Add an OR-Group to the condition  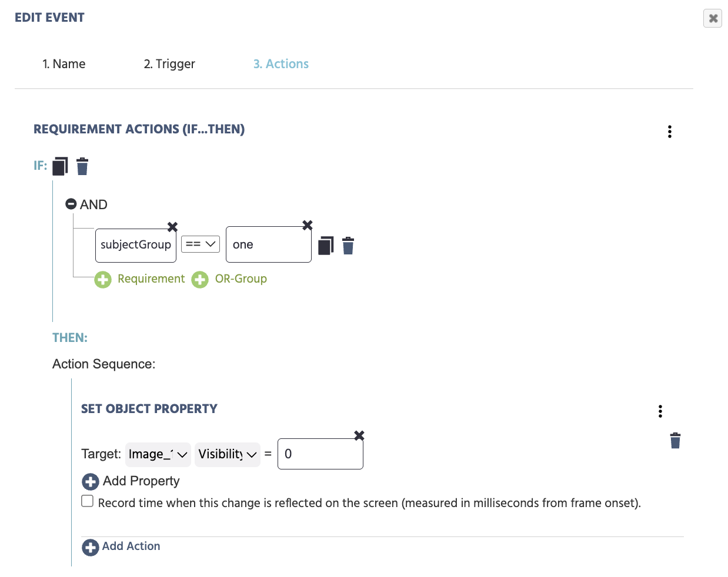pyautogui.click(x=230, y=279)
